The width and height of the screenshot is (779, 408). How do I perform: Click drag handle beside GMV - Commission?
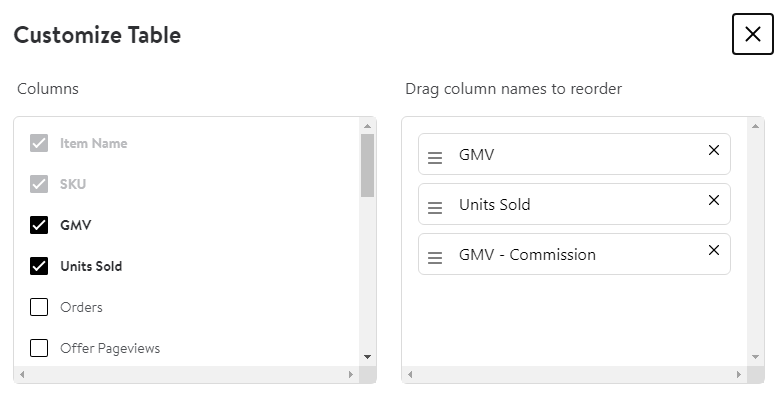435,258
